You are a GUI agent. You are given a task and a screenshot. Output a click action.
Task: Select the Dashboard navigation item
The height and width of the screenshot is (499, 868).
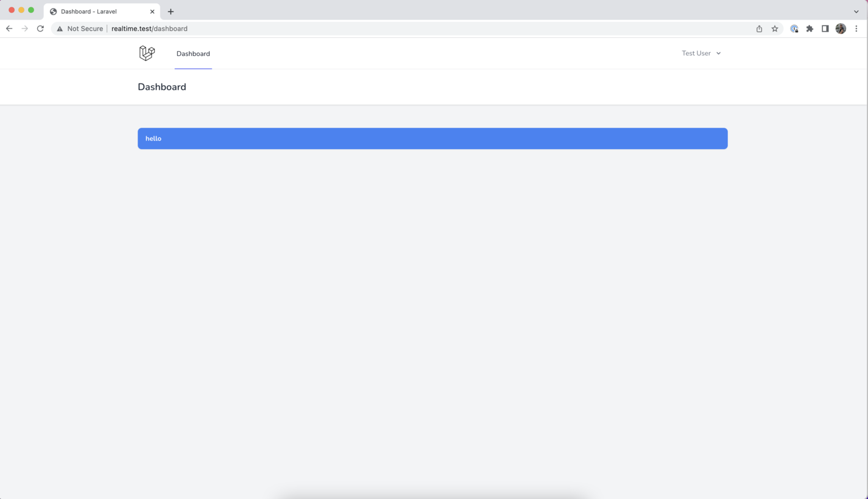point(193,54)
